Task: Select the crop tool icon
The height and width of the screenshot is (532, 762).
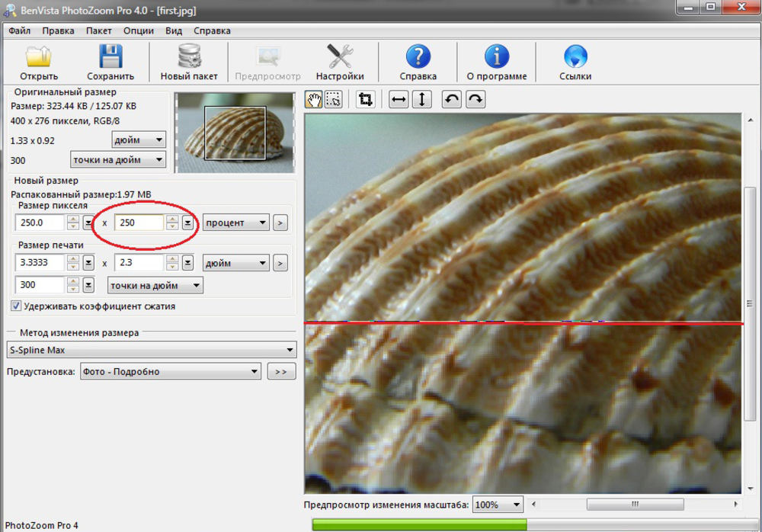Action: pyautogui.click(x=365, y=100)
